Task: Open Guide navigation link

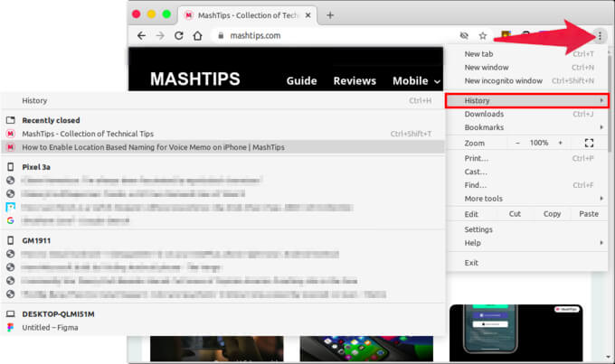Action: coord(301,80)
